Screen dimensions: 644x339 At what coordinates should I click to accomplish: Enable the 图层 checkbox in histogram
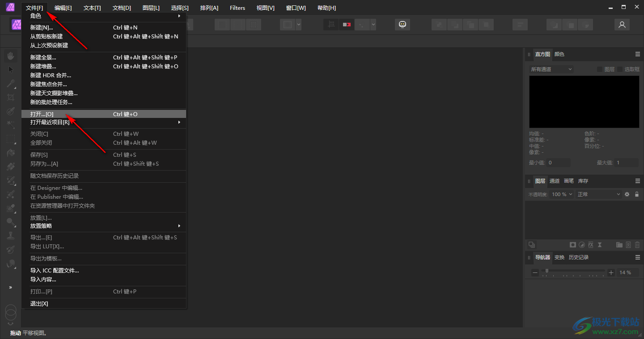point(600,69)
